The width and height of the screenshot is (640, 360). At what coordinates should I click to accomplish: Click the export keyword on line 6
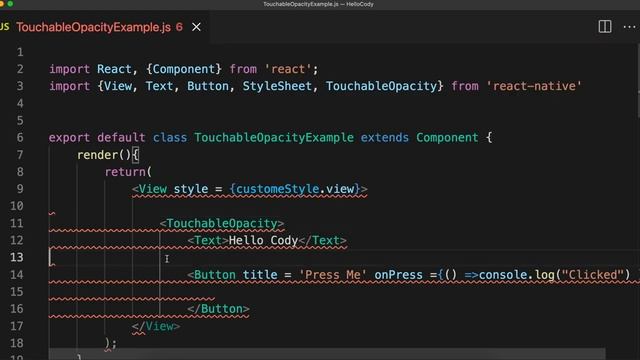[69, 138]
